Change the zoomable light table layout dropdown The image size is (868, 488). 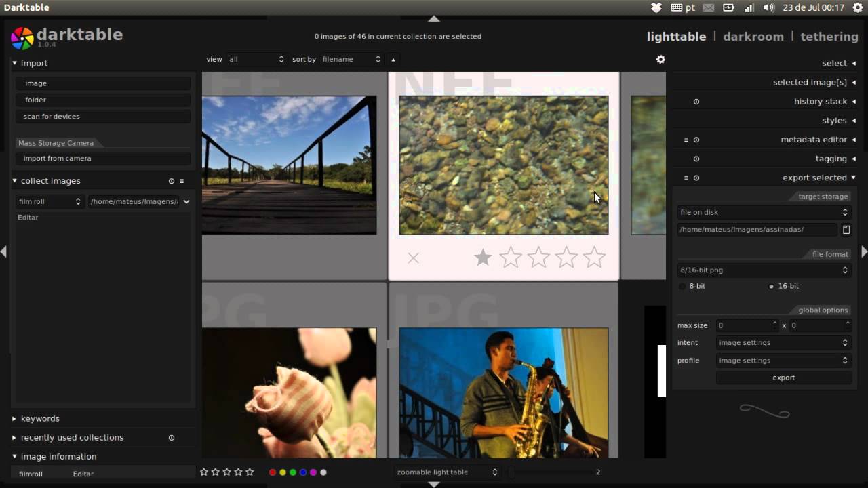447,472
